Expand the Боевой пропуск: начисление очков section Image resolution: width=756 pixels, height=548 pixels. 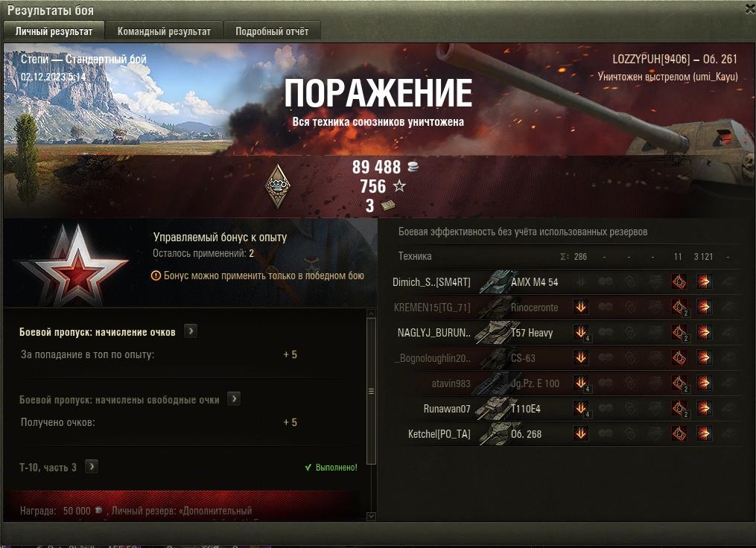tap(191, 331)
